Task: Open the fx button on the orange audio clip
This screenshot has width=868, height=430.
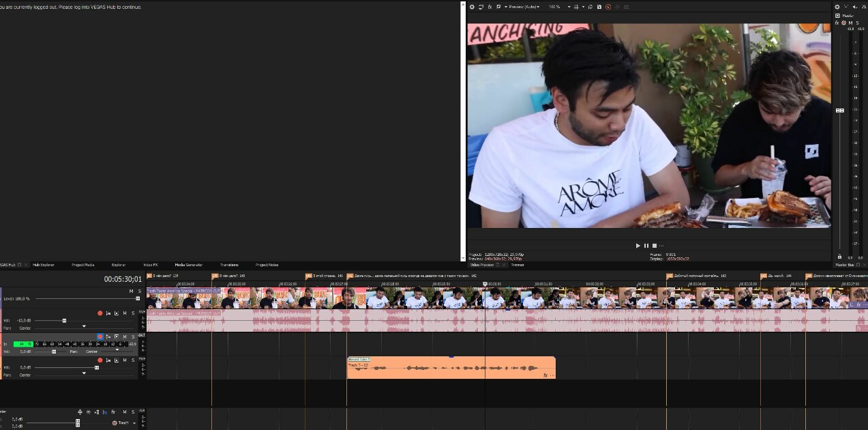Action: (545, 375)
